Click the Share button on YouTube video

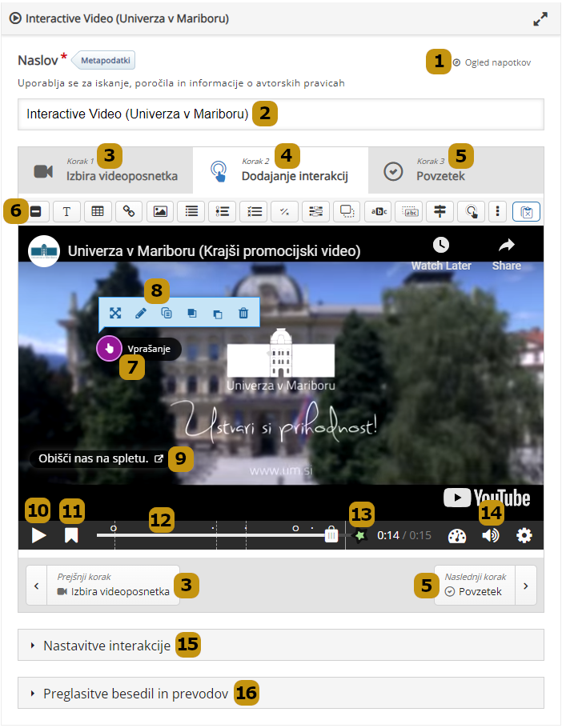pos(506,254)
